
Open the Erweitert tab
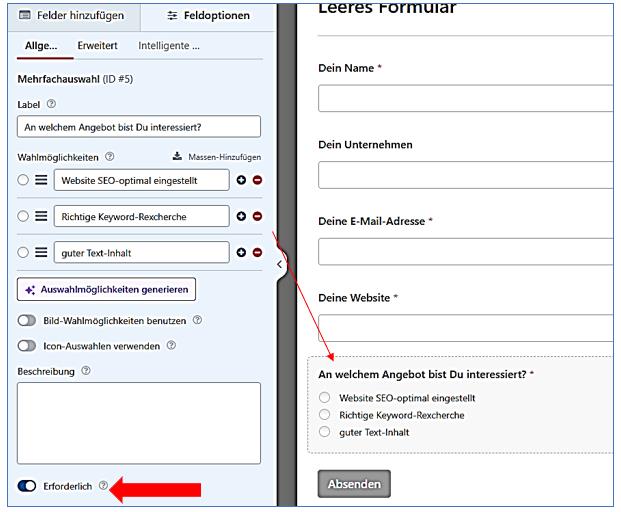97,46
